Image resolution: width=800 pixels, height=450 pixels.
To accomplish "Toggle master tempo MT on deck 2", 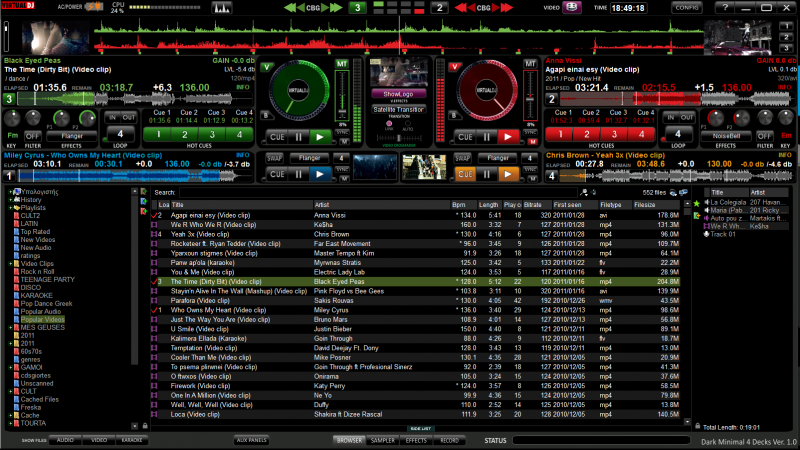I will click(x=530, y=64).
